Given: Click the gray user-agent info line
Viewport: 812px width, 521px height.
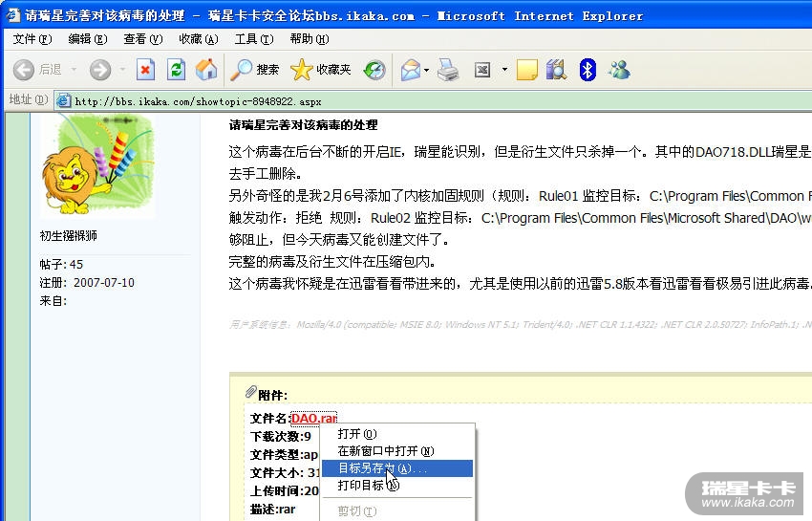Looking at the screenshot, I should pyautogui.click(x=521, y=324).
